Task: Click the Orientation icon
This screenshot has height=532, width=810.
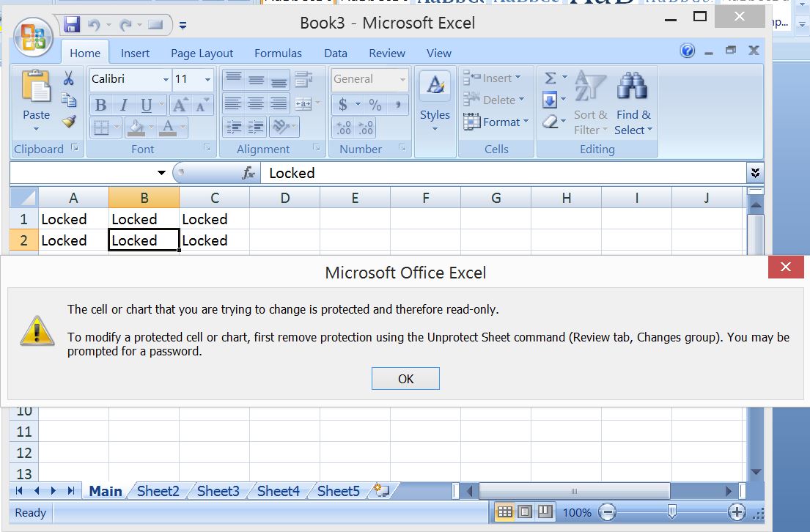Action: coord(281,127)
